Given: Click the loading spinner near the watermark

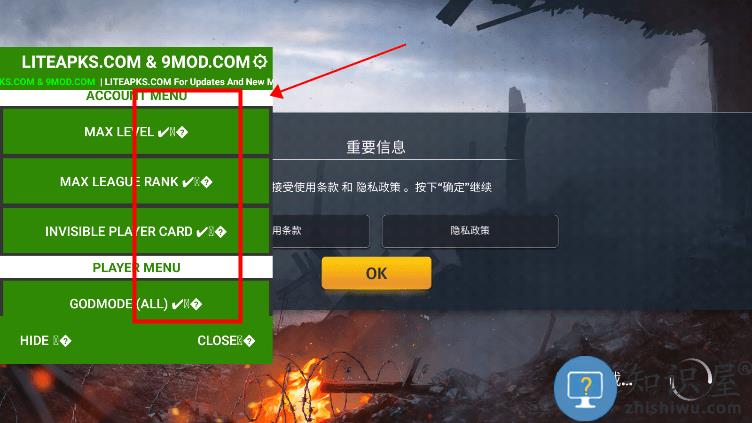Looking at the screenshot, I should (692, 380).
